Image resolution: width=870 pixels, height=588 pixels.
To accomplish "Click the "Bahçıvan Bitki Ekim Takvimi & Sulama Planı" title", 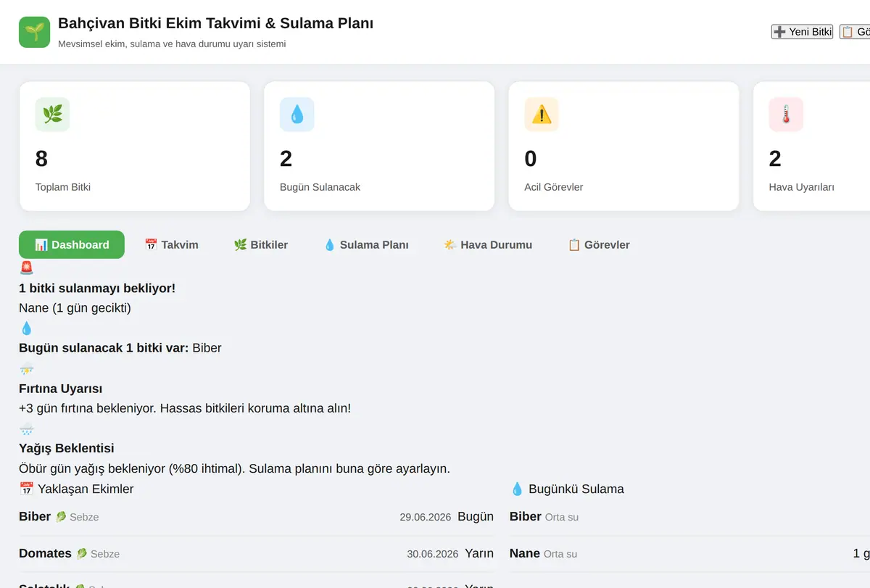I will tap(216, 23).
